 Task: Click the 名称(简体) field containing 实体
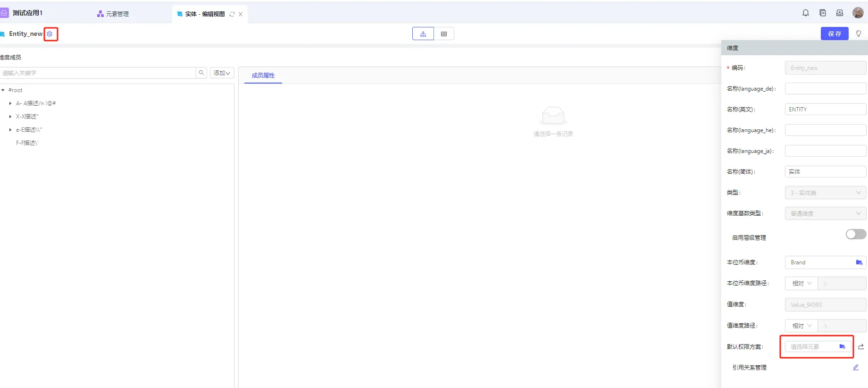tap(826, 172)
